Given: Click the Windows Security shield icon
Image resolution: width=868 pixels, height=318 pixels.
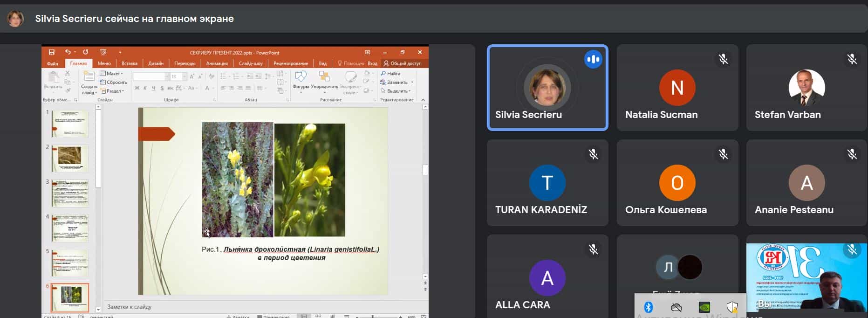Looking at the screenshot, I should (732, 307).
